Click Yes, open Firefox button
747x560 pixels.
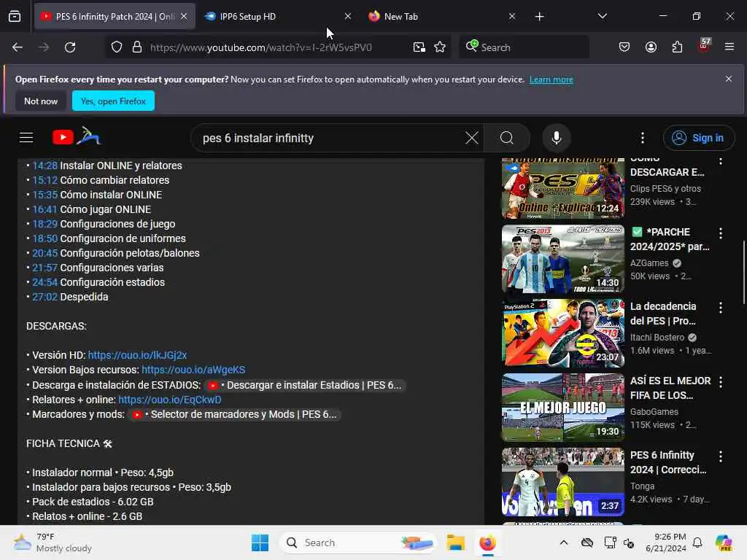click(x=113, y=101)
